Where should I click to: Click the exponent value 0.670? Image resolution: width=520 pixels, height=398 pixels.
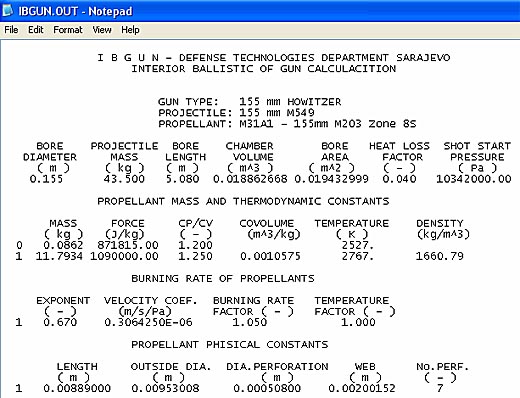[x=60, y=322]
